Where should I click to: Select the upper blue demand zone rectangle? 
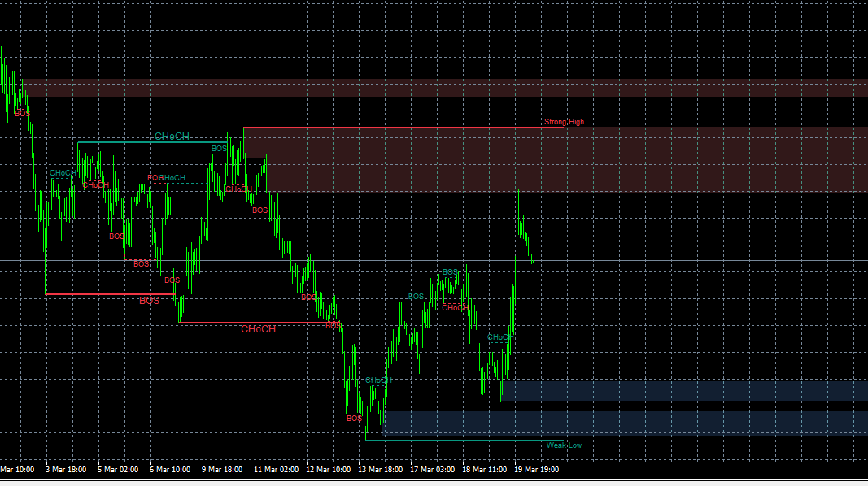coord(684,391)
